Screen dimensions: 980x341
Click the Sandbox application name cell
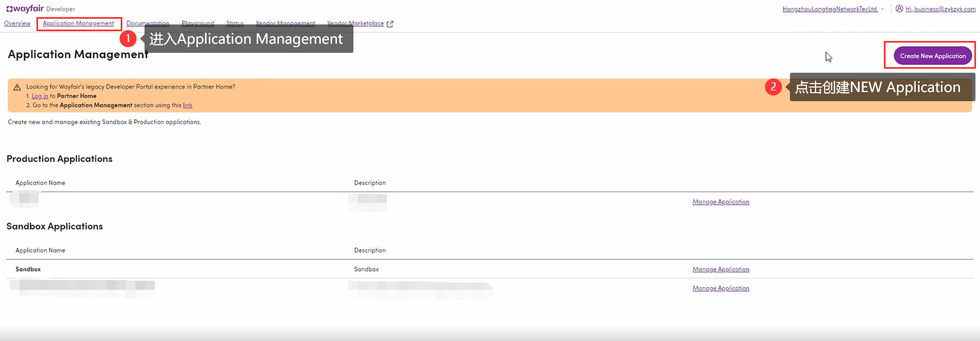28,269
